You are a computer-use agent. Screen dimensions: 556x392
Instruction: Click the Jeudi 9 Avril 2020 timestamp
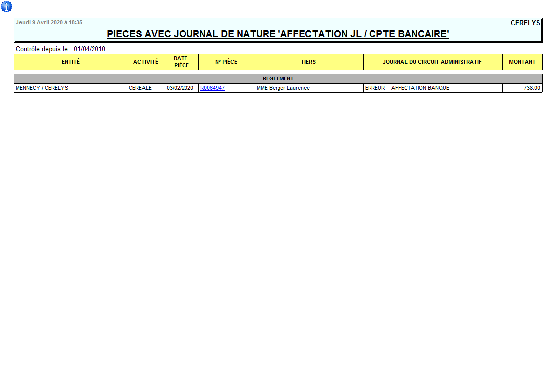49,22
